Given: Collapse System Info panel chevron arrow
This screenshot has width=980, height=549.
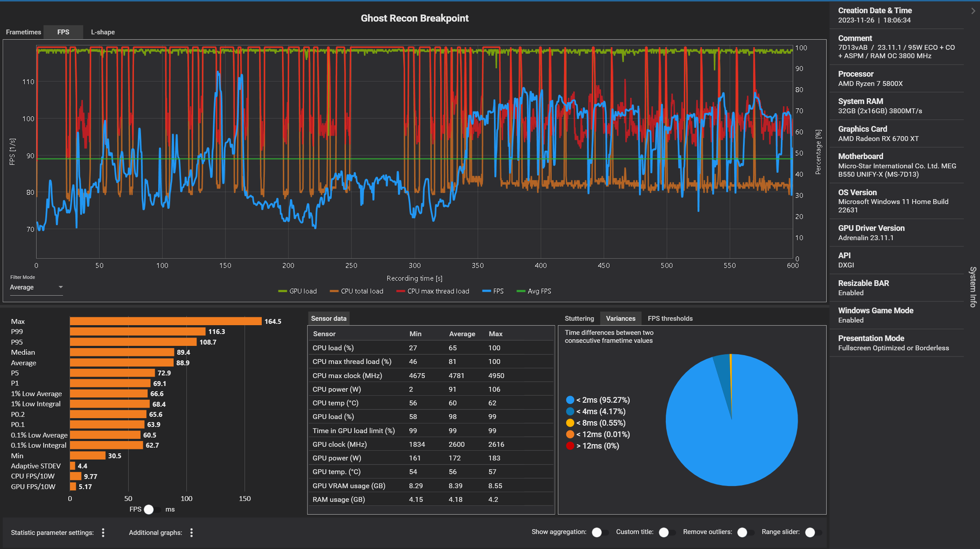Looking at the screenshot, I should point(973,11).
